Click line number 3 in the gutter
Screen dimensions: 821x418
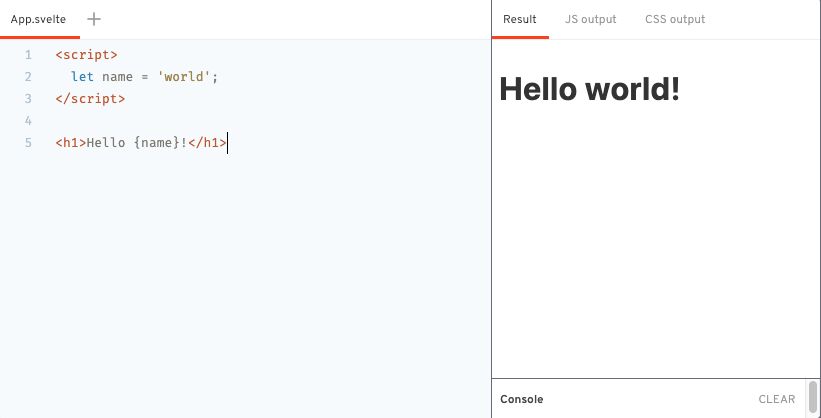(x=28, y=99)
